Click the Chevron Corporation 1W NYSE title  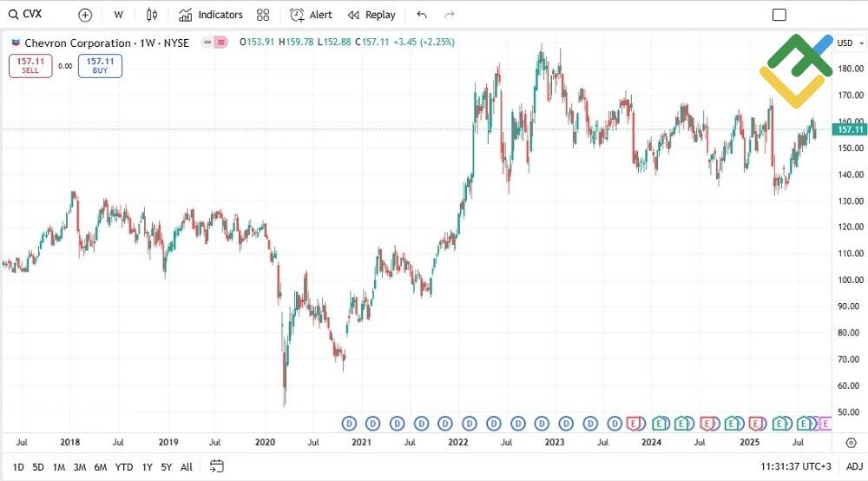107,43
